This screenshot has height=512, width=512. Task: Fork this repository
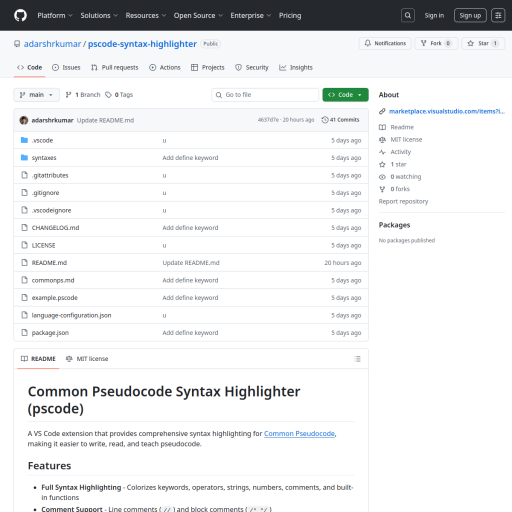coord(436,43)
